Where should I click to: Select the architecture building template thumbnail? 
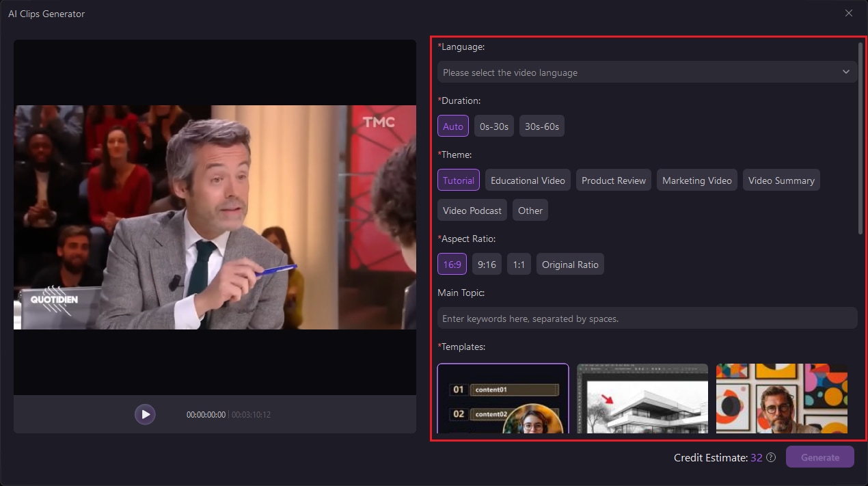642,399
